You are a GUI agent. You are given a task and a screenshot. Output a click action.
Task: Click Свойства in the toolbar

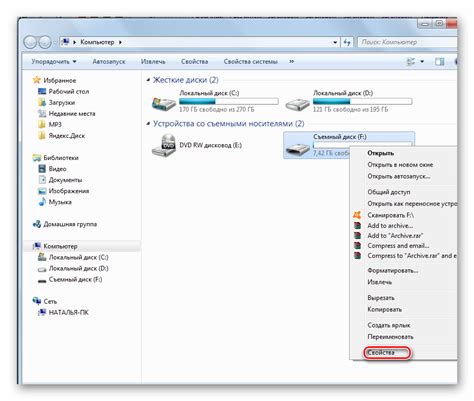[x=194, y=62]
